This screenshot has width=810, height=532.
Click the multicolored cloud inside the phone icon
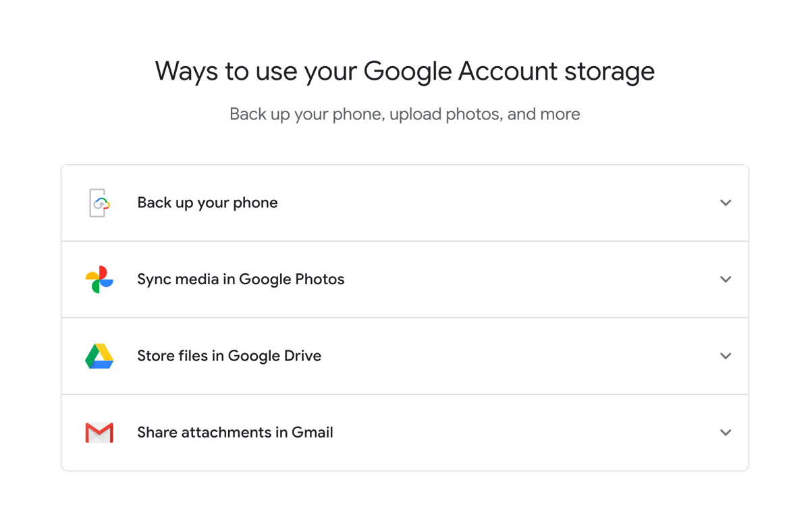pos(102,205)
